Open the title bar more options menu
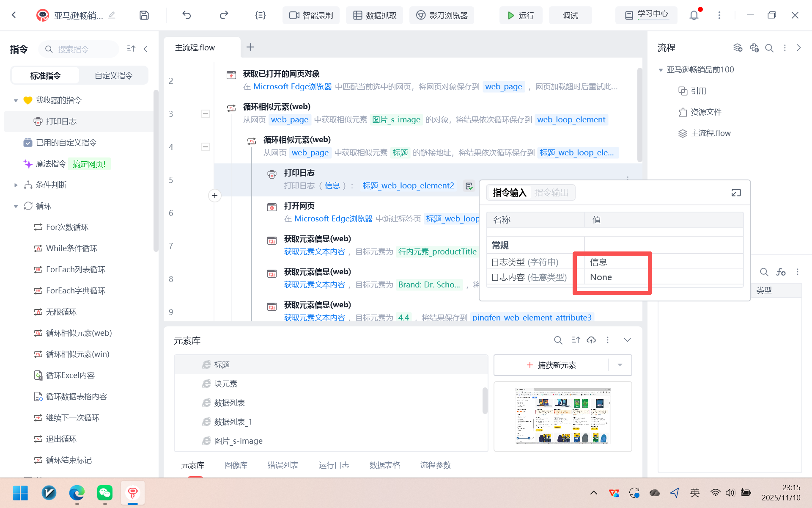 point(719,15)
